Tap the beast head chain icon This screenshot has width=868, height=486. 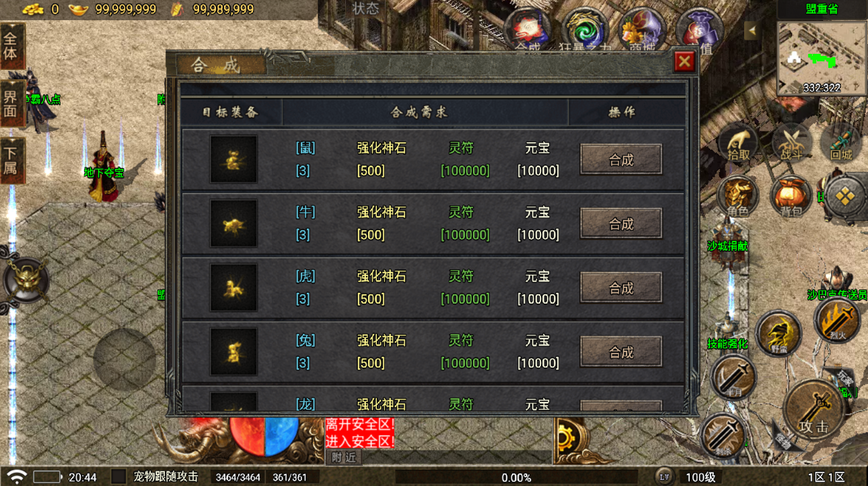point(26,281)
